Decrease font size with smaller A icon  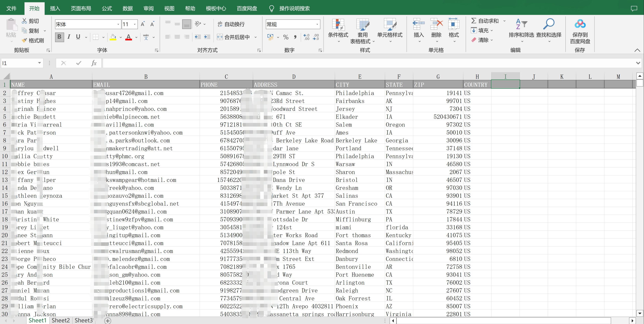tap(152, 24)
